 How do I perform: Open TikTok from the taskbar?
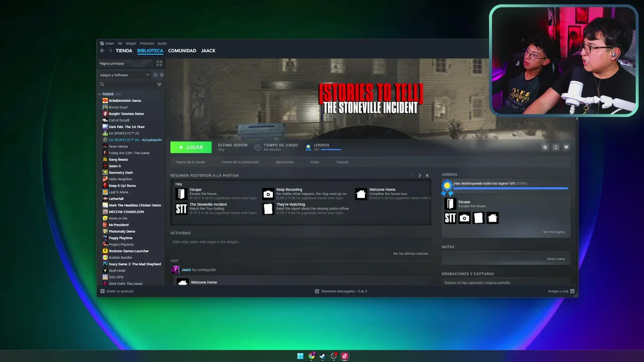coord(345,356)
